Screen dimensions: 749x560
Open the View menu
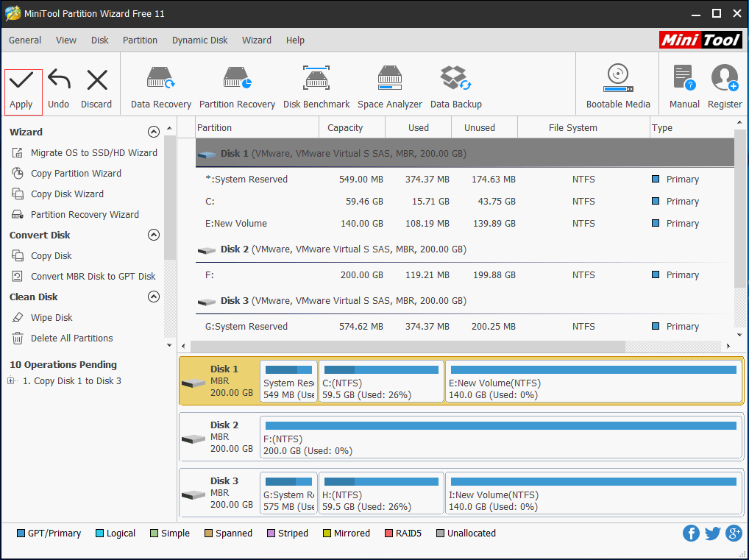pyautogui.click(x=66, y=40)
